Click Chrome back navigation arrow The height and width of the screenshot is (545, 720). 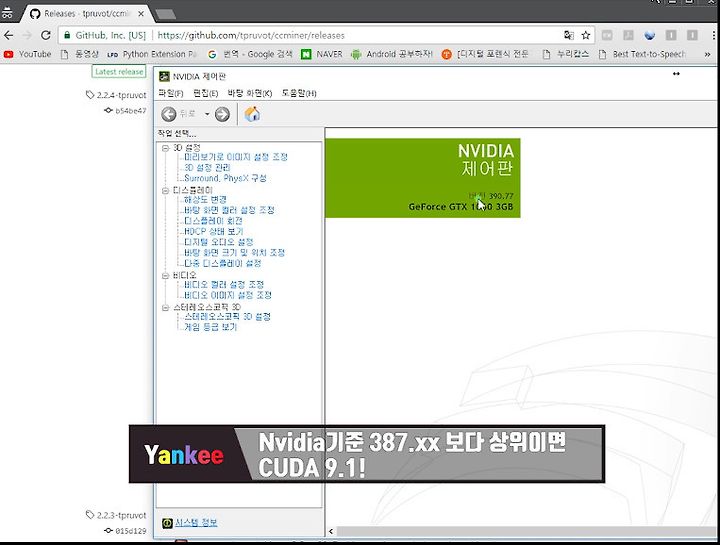click(9, 35)
